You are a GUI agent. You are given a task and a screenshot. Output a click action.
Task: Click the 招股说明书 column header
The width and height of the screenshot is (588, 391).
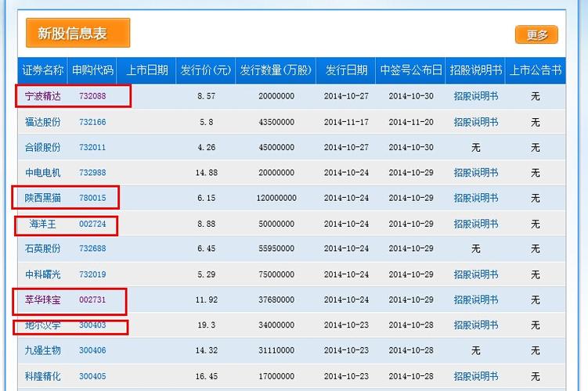coord(475,70)
